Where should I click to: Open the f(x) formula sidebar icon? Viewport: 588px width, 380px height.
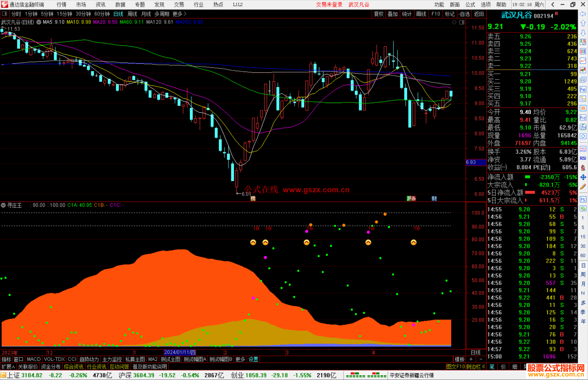click(x=583, y=127)
